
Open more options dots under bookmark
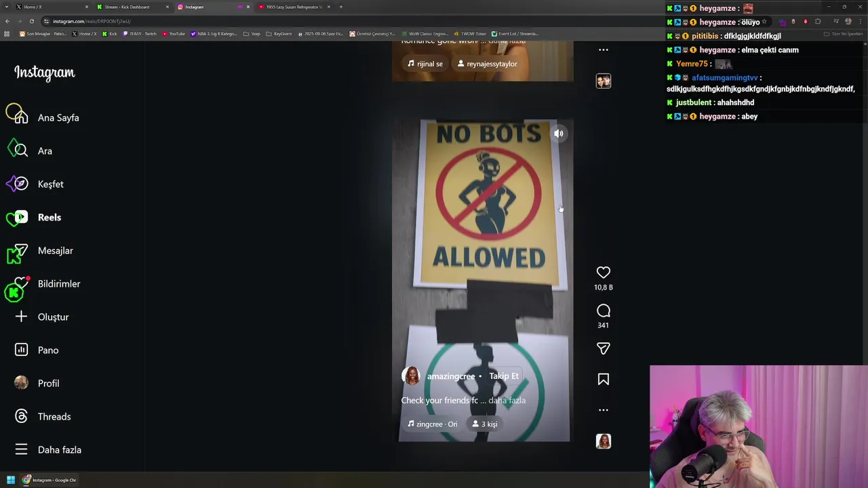(603, 410)
